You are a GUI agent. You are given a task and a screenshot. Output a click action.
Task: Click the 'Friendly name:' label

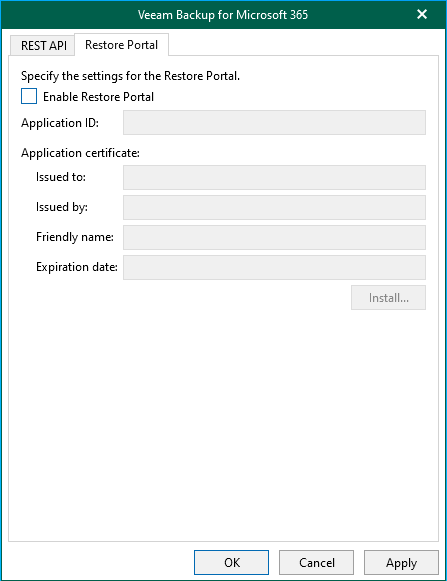75,237
